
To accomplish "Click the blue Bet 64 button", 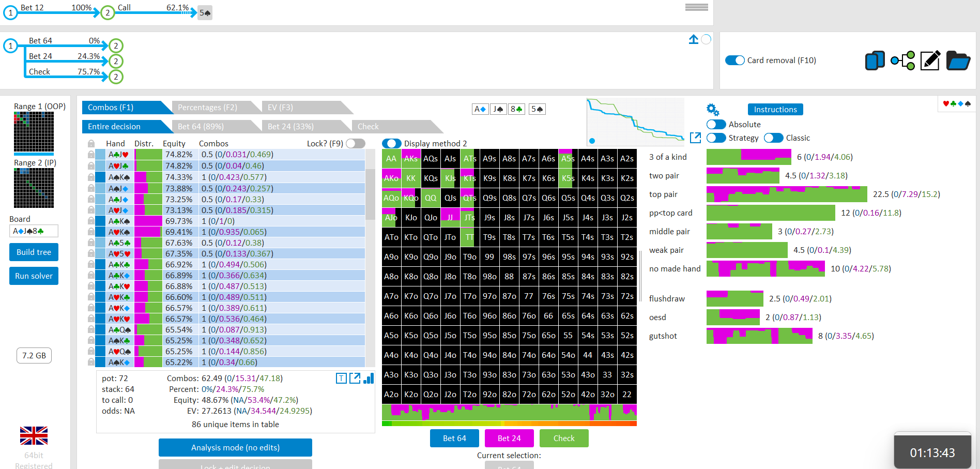I will (454, 438).
